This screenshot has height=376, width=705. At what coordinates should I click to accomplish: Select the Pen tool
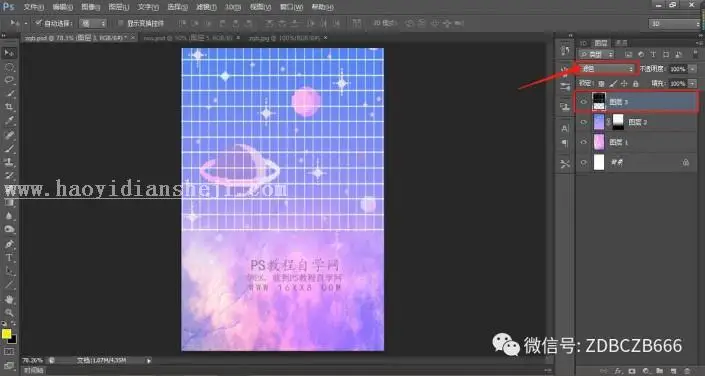coord(9,244)
